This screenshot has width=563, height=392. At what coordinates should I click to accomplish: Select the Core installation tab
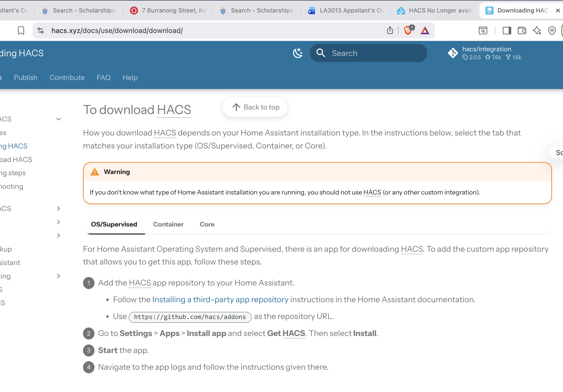(207, 224)
